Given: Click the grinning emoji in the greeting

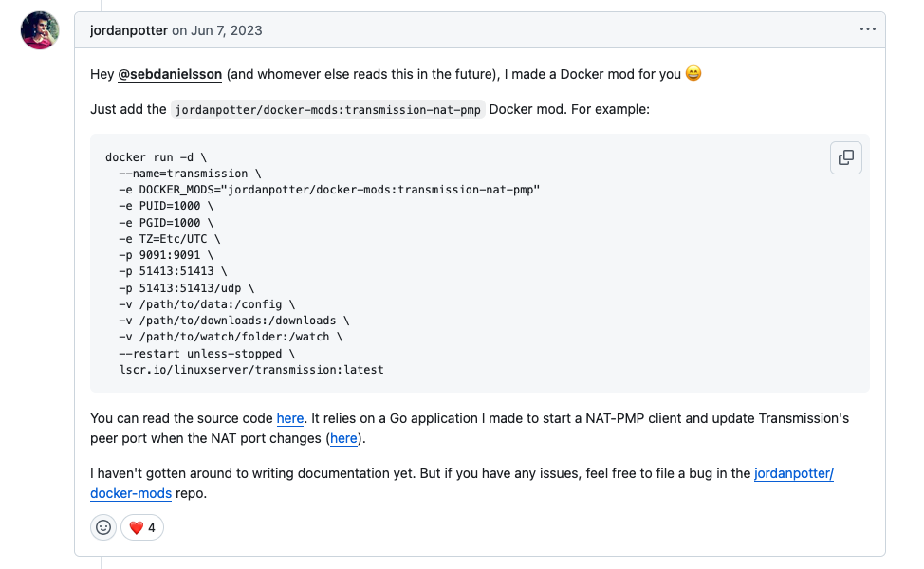Looking at the screenshot, I should pos(693,74).
